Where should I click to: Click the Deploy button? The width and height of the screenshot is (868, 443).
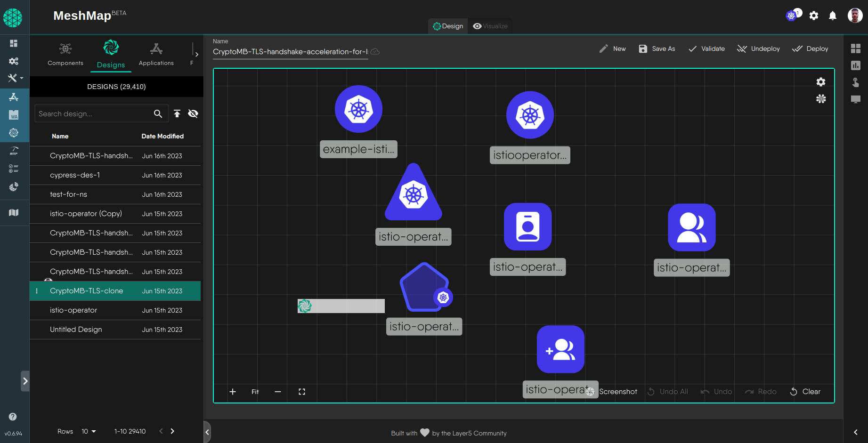click(810, 49)
